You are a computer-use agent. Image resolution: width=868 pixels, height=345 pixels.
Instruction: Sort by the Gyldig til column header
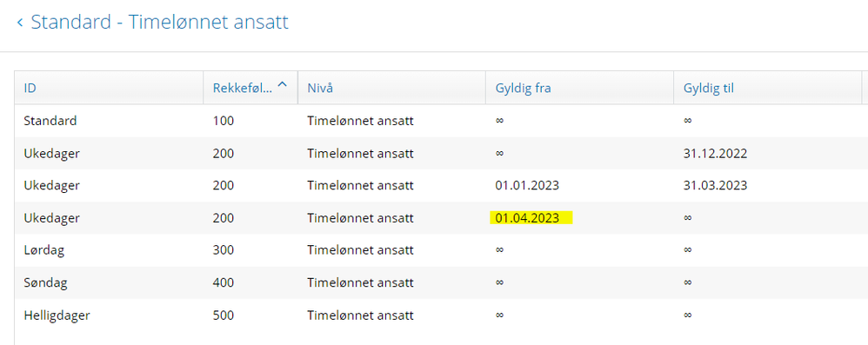768,88
